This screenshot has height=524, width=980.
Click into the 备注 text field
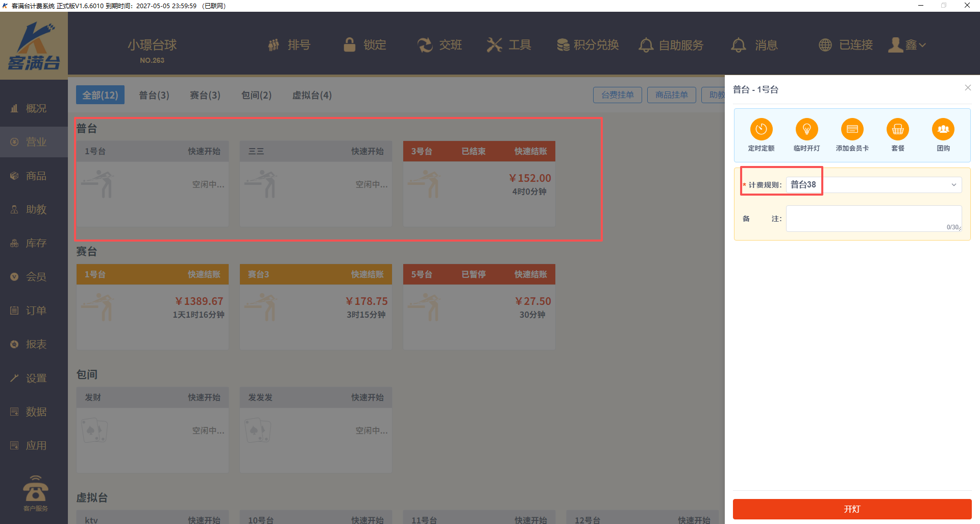coord(873,219)
